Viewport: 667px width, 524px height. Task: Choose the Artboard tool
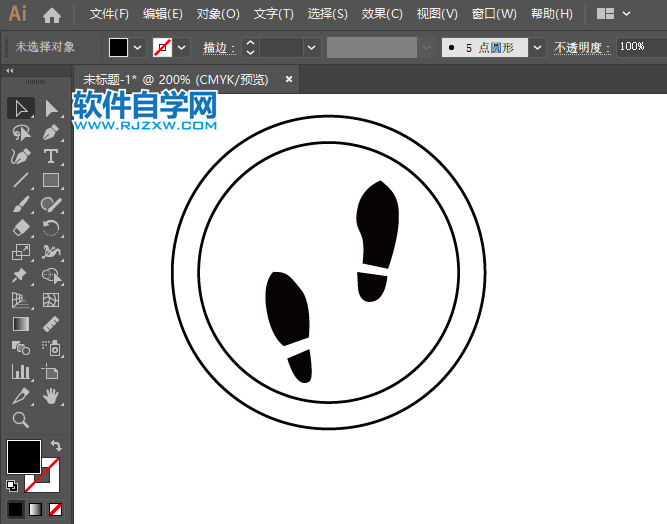point(51,372)
